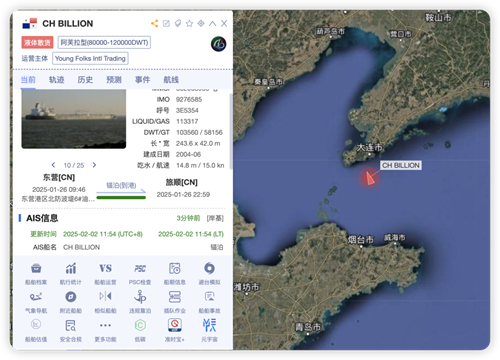Open VS 船舶运营 comparison icon
The image size is (500, 360).
click(x=105, y=268)
